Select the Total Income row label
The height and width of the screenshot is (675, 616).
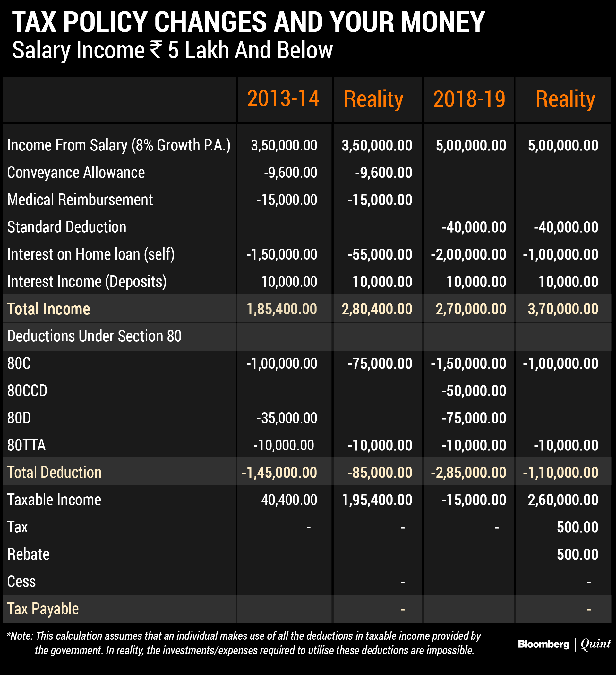click(x=48, y=309)
